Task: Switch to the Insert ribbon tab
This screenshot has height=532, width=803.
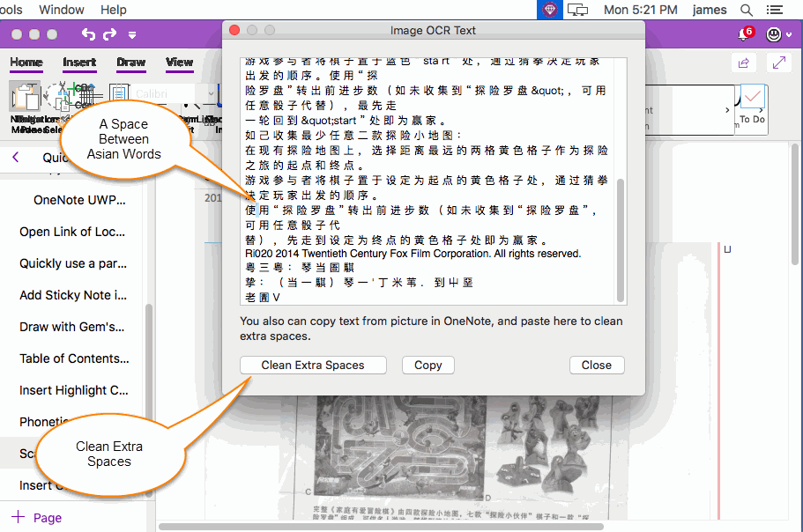Action: (x=79, y=63)
